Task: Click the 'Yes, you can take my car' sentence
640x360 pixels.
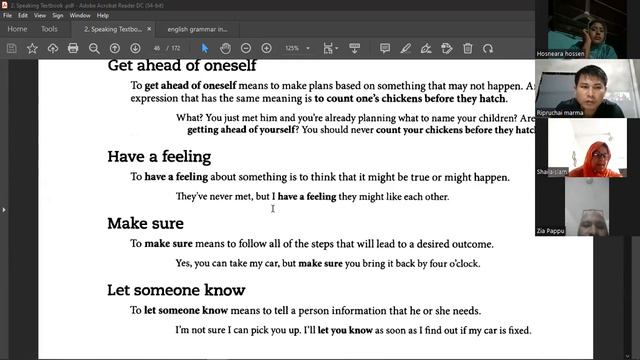Action: 328,263
